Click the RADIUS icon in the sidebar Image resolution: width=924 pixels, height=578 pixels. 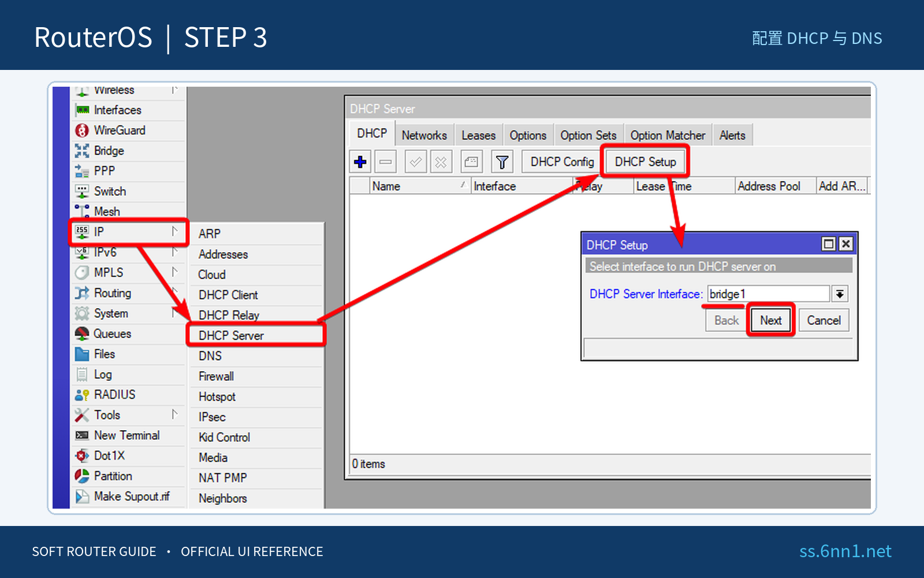pos(83,395)
